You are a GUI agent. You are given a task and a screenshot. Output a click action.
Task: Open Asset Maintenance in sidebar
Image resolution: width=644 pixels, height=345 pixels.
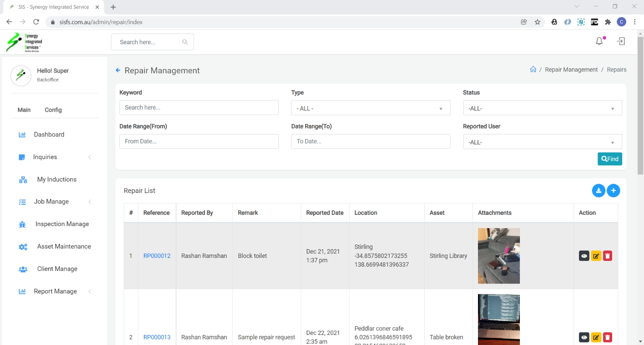[64, 247]
